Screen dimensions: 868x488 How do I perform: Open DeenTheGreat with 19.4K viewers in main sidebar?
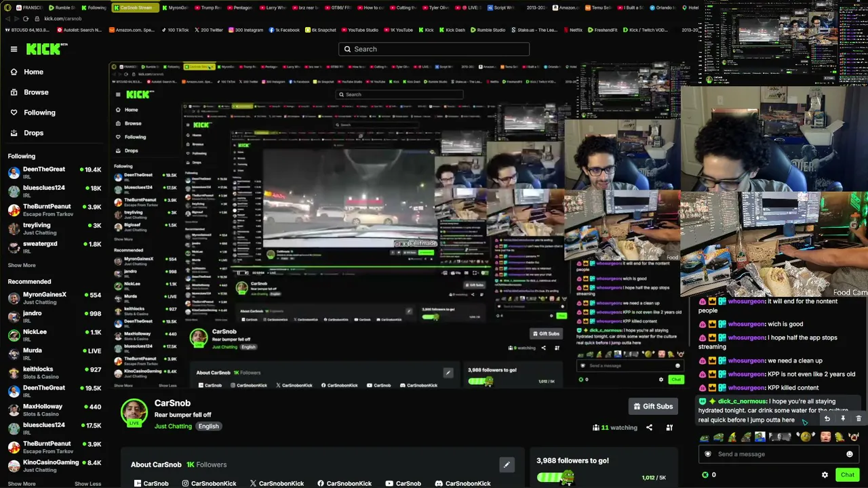tap(54, 173)
